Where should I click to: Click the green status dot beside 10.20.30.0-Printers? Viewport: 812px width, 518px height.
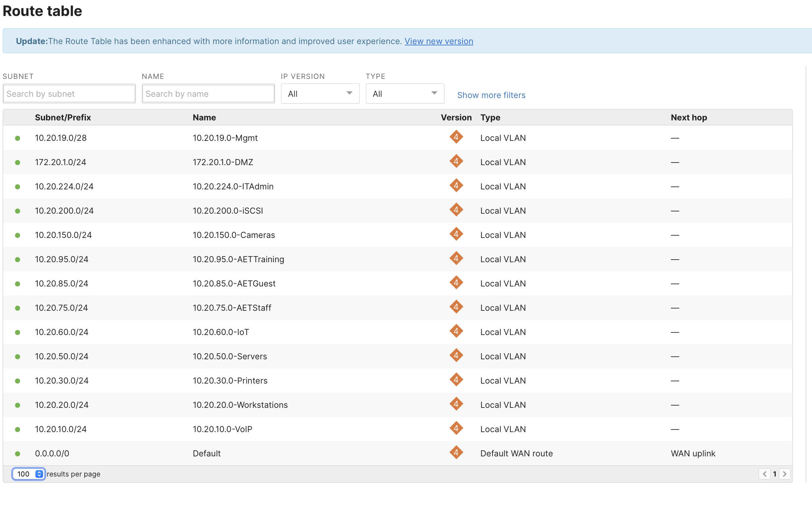18,380
